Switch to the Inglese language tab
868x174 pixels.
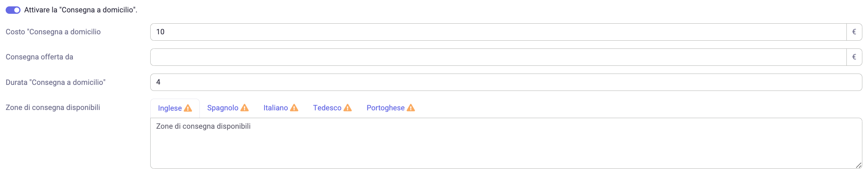click(x=175, y=108)
